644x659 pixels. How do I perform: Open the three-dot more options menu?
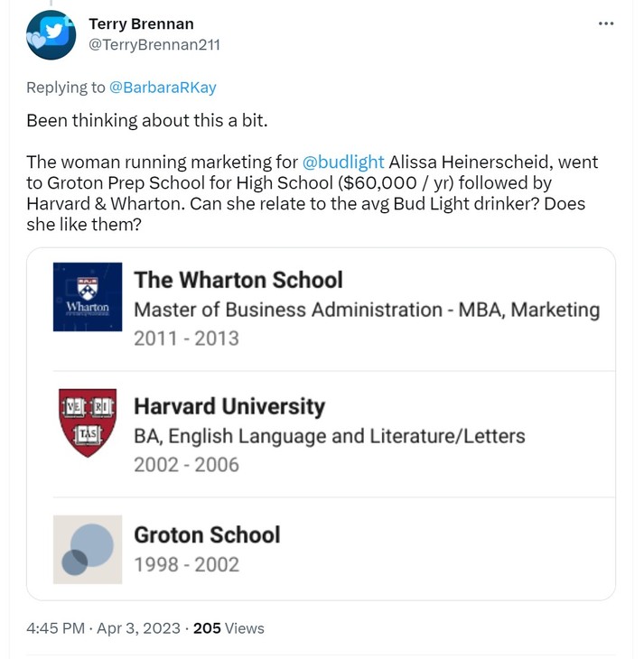[x=605, y=23]
